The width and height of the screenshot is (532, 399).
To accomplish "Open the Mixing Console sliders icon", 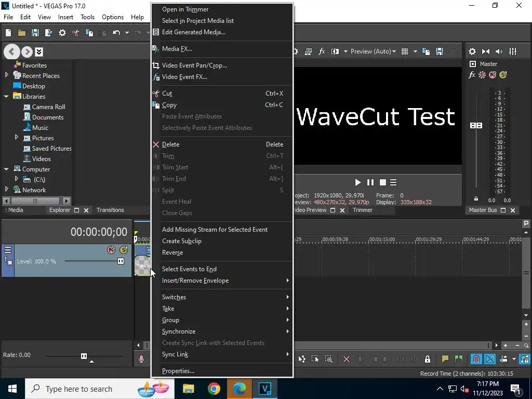I will coord(513,51).
